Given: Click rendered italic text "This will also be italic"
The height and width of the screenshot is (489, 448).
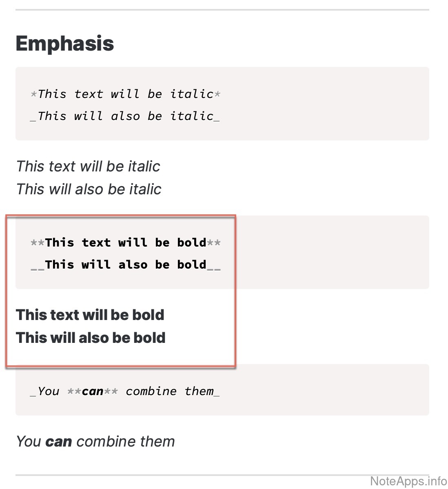Looking at the screenshot, I should coord(89,189).
